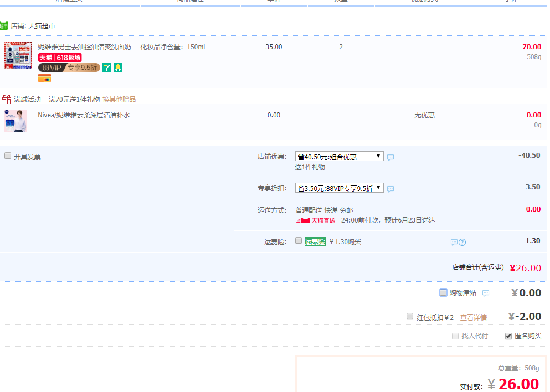Toggle the 购物津贴 checkbox
This screenshot has width=550, height=392.
click(x=443, y=292)
